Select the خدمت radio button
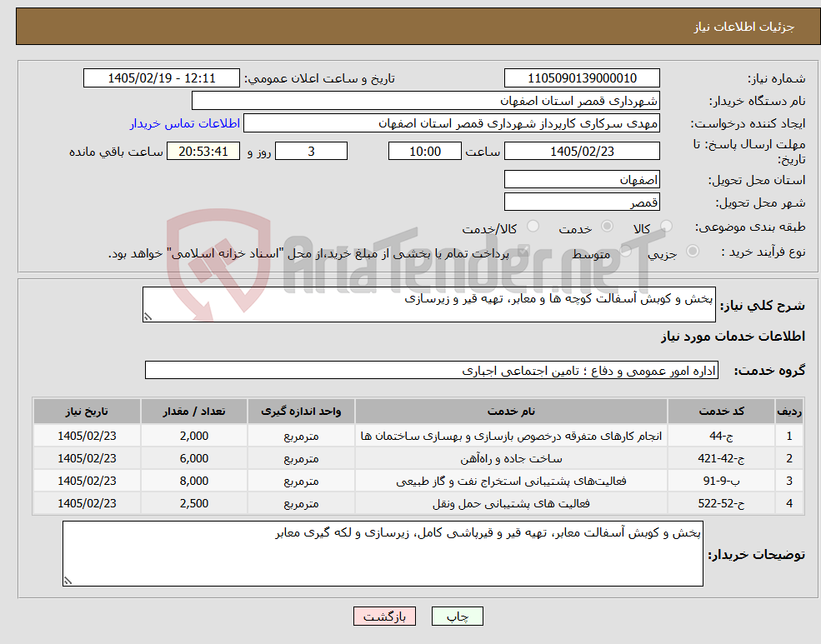Screen dimensions: 821x644 pos(607,226)
